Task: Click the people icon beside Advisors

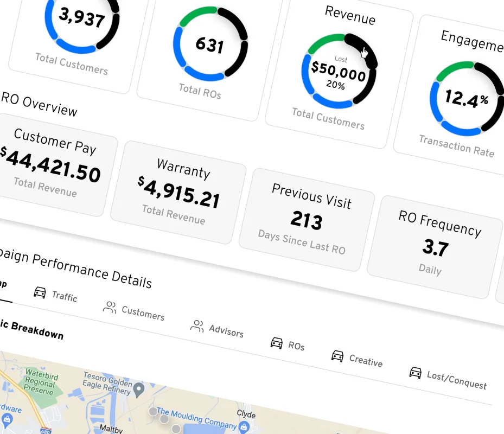Action: 197,325
